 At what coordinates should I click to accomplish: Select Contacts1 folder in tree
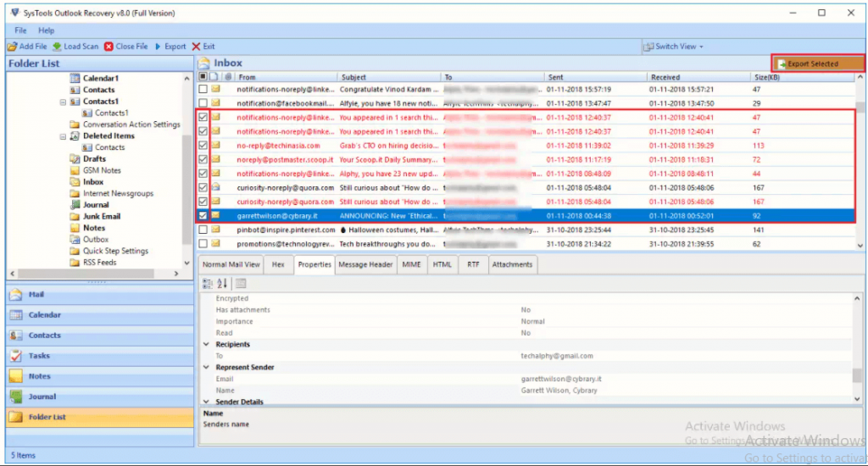(x=100, y=102)
